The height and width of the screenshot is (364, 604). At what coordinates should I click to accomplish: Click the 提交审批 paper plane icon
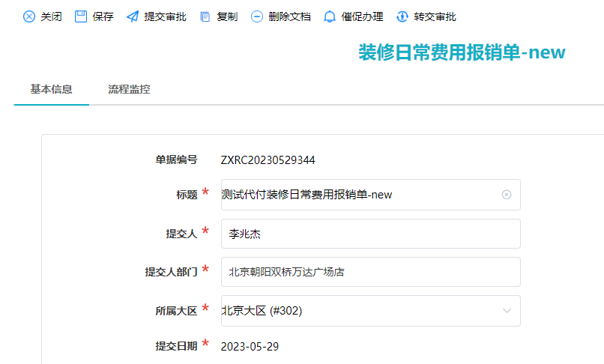pyautogui.click(x=133, y=16)
